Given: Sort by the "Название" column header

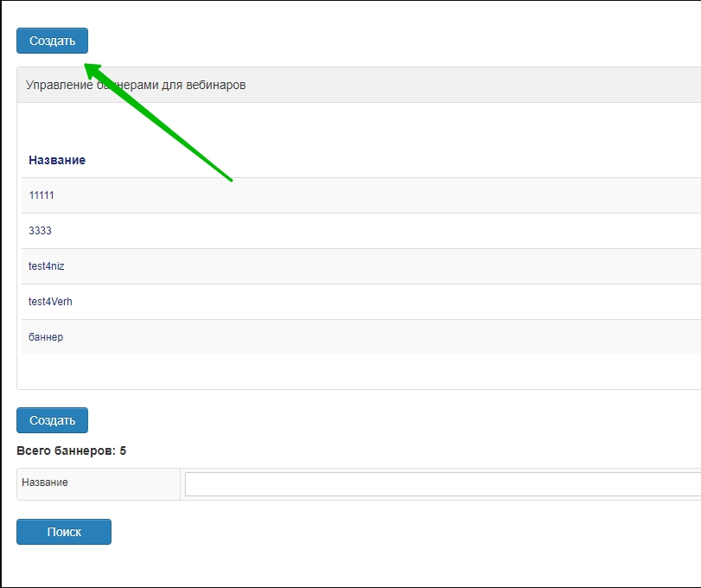Looking at the screenshot, I should [57, 160].
